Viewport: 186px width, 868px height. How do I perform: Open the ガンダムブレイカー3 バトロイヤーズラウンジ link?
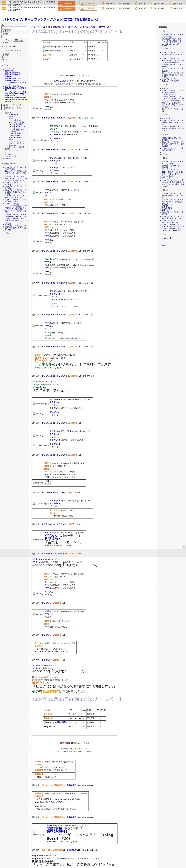click(18, 142)
